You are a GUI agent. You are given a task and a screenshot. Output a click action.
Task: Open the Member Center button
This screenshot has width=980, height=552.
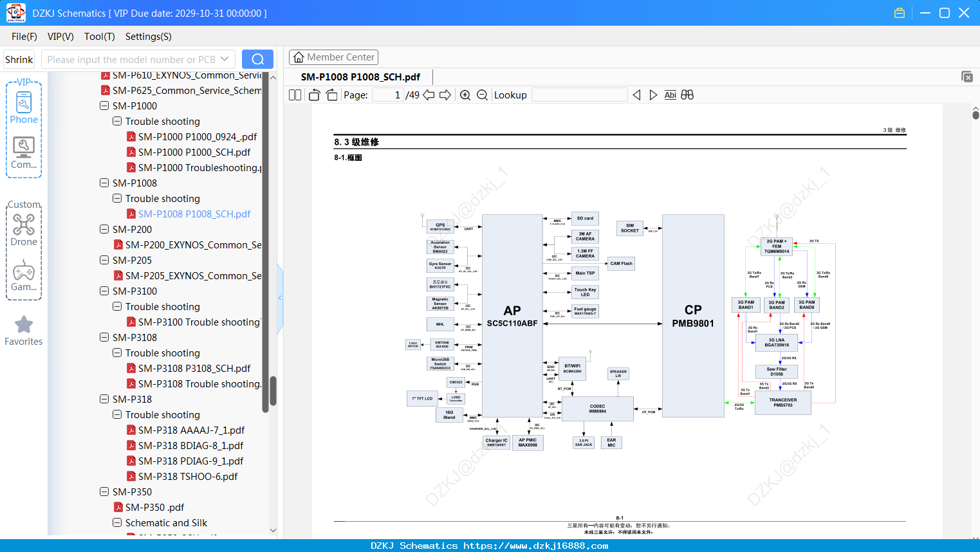pyautogui.click(x=333, y=57)
